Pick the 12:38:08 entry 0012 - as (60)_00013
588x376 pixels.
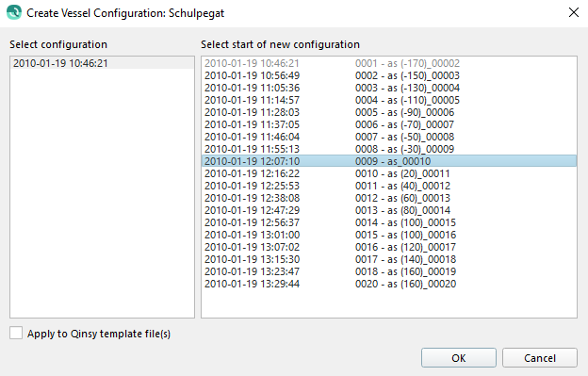[x=389, y=198]
